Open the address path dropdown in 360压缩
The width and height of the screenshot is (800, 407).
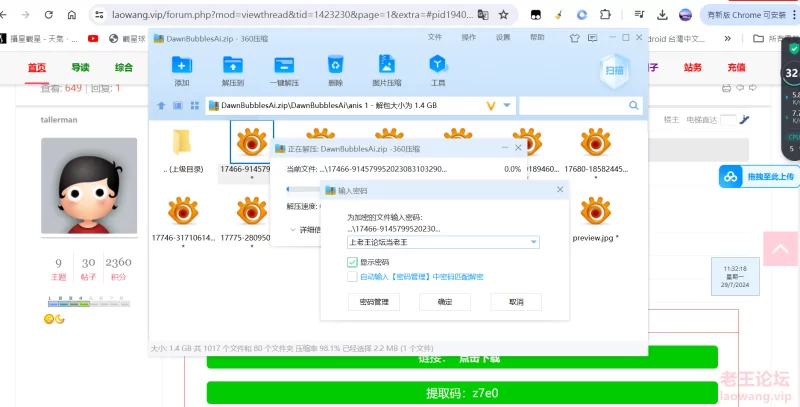pyautogui.click(x=507, y=105)
